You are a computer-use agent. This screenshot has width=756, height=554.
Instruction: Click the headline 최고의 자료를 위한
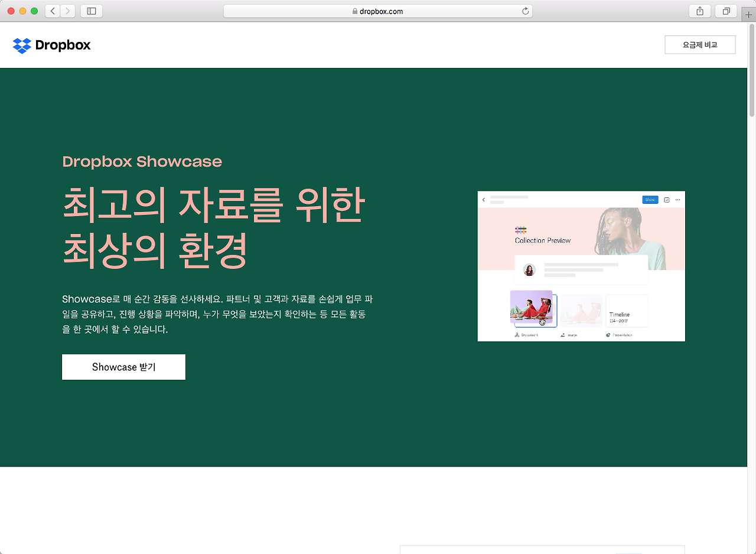tap(213, 205)
